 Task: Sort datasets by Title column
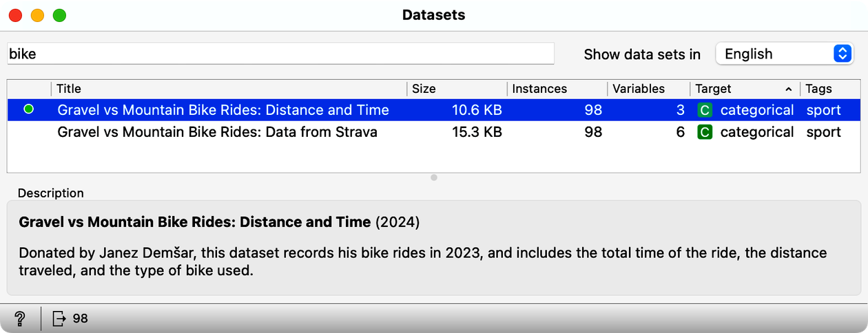point(229,89)
